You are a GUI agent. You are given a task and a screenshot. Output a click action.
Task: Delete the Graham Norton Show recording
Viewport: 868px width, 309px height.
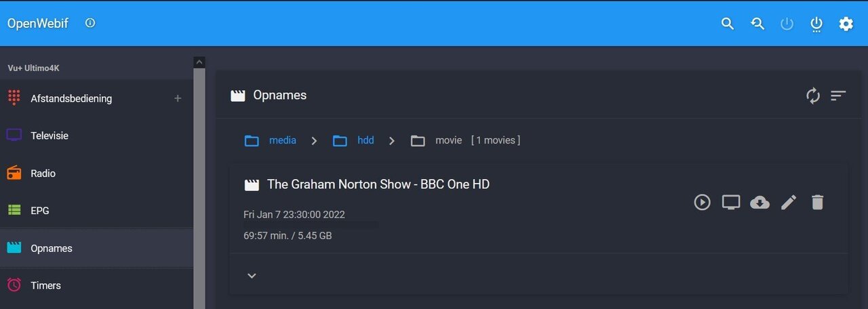[817, 202]
